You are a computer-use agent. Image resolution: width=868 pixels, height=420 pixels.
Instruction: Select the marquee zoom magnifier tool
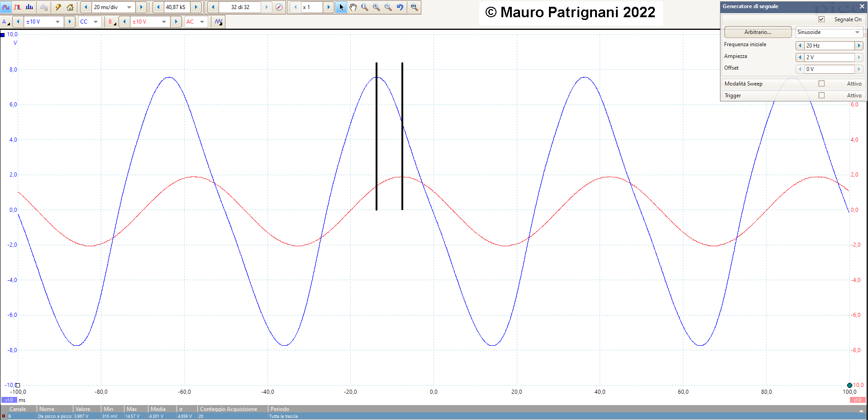365,7
